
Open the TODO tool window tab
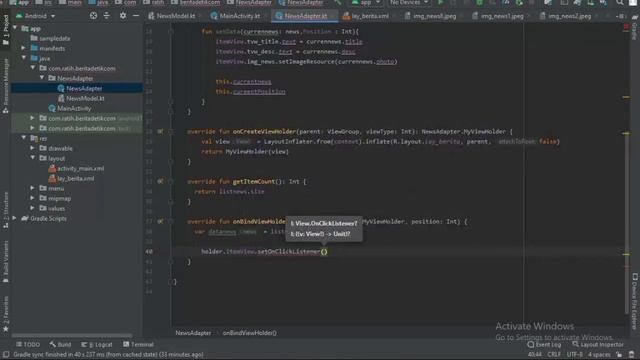pos(28,344)
